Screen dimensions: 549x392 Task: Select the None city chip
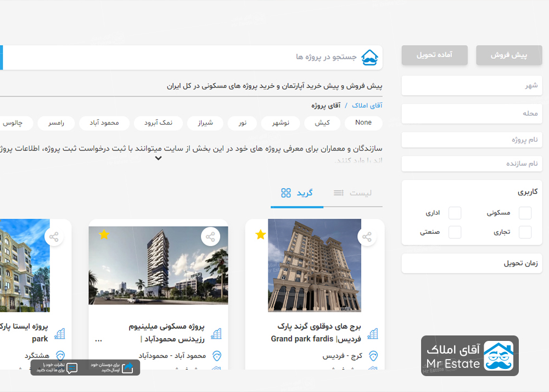363,123
